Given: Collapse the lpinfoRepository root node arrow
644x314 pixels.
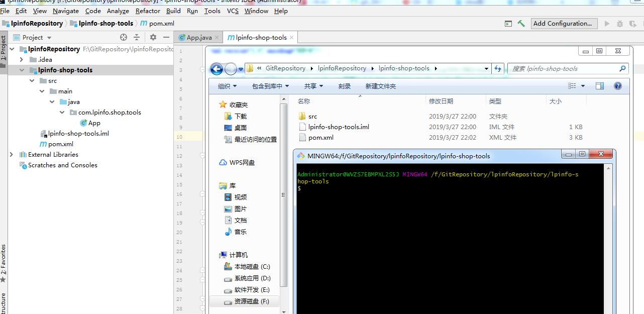Looking at the screenshot, I should coord(12,49).
